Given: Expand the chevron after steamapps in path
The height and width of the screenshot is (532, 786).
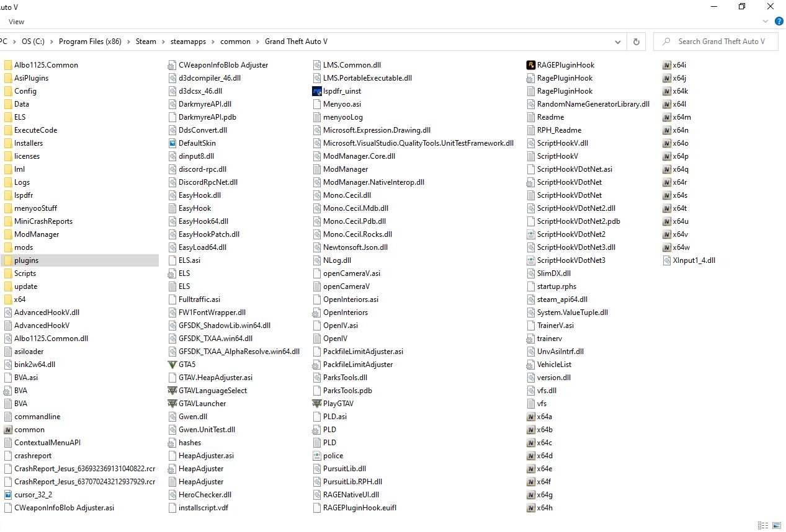Looking at the screenshot, I should pyautogui.click(x=213, y=42).
